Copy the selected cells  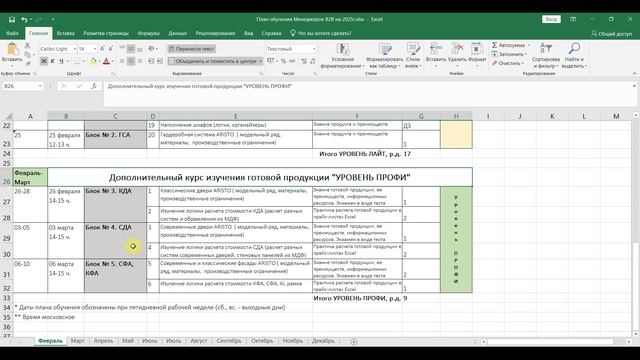click(27, 54)
